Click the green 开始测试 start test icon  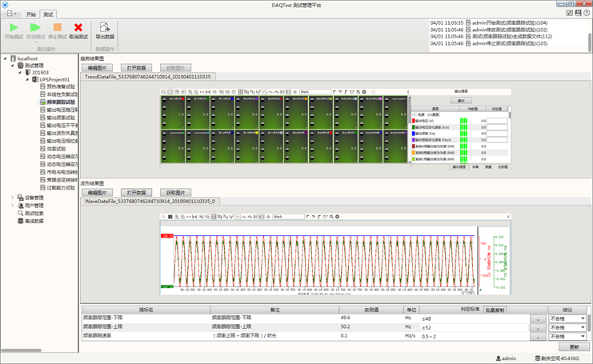point(13,27)
